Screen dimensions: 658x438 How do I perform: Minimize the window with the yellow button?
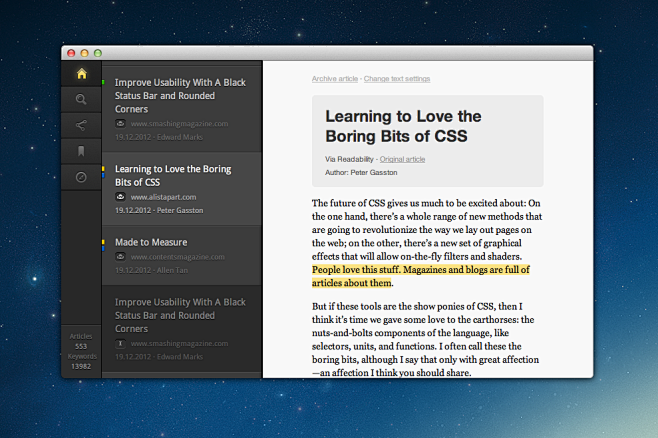pos(84,53)
